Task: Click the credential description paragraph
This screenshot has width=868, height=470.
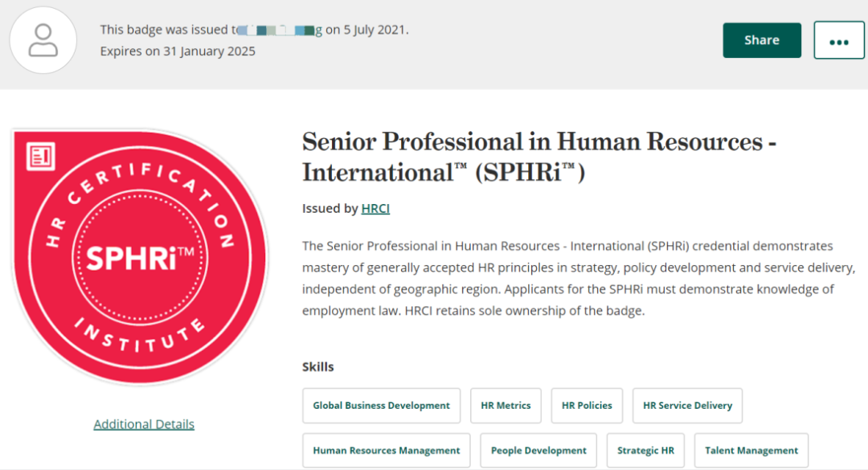Action: coord(579,279)
